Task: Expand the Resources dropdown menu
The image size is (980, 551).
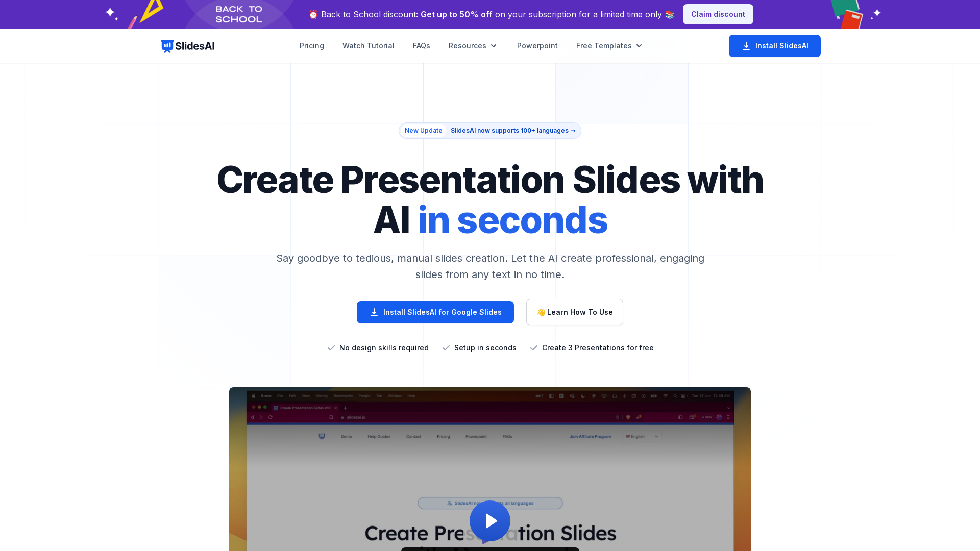Action: pos(474,46)
